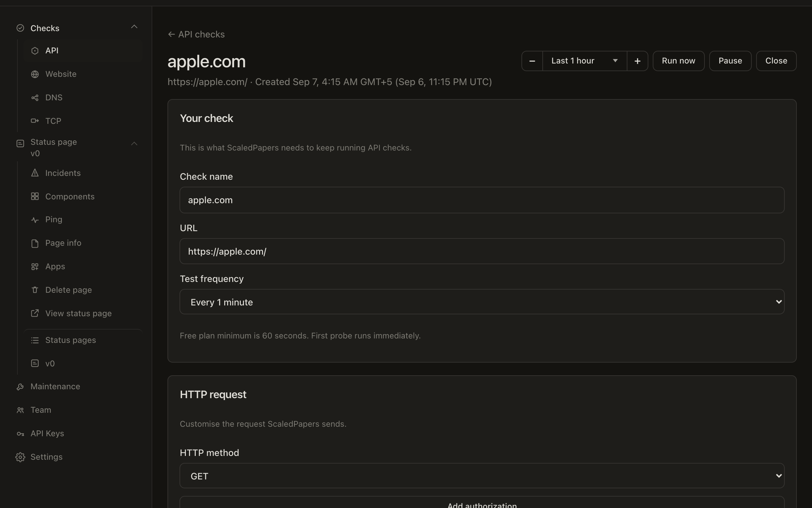Image resolution: width=812 pixels, height=508 pixels.
Task: Click the Close button
Action: 776,61
